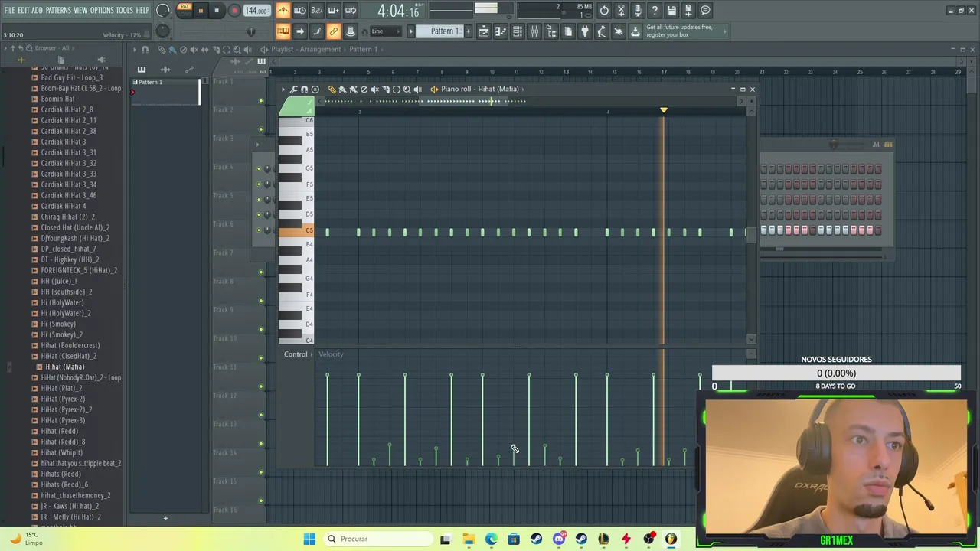The height and width of the screenshot is (551, 980).
Task: Pause playback with the pause button
Action: point(201,11)
